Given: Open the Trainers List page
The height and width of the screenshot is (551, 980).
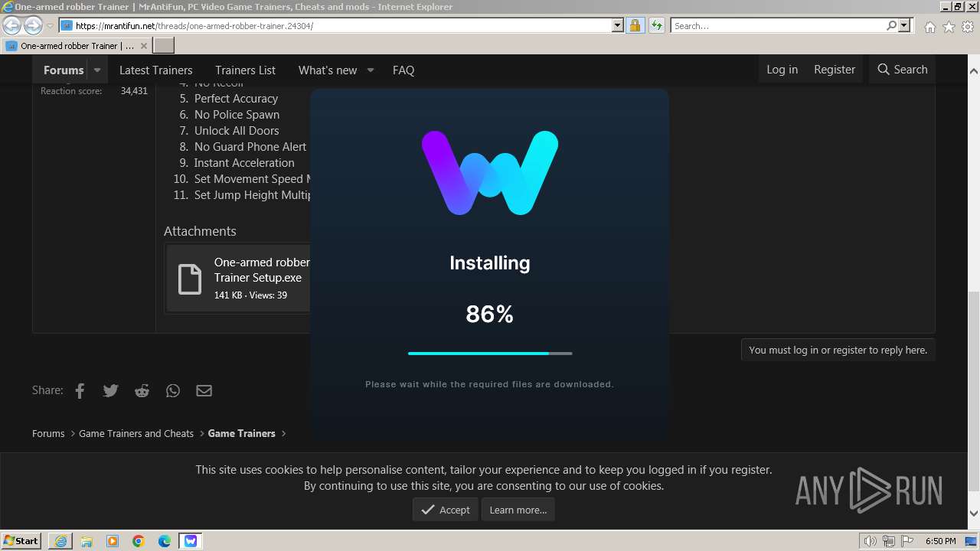Looking at the screenshot, I should tap(245, 70).
